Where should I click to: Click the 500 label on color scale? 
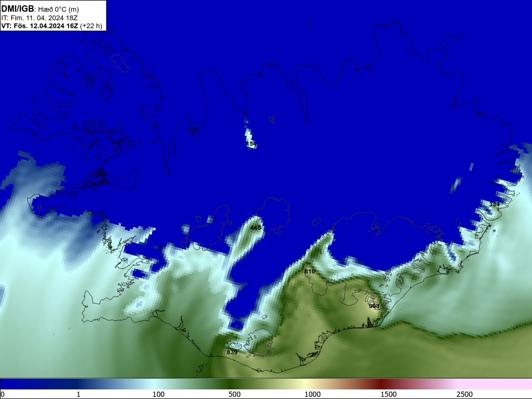pyautogui.click(x=235, y=394)
